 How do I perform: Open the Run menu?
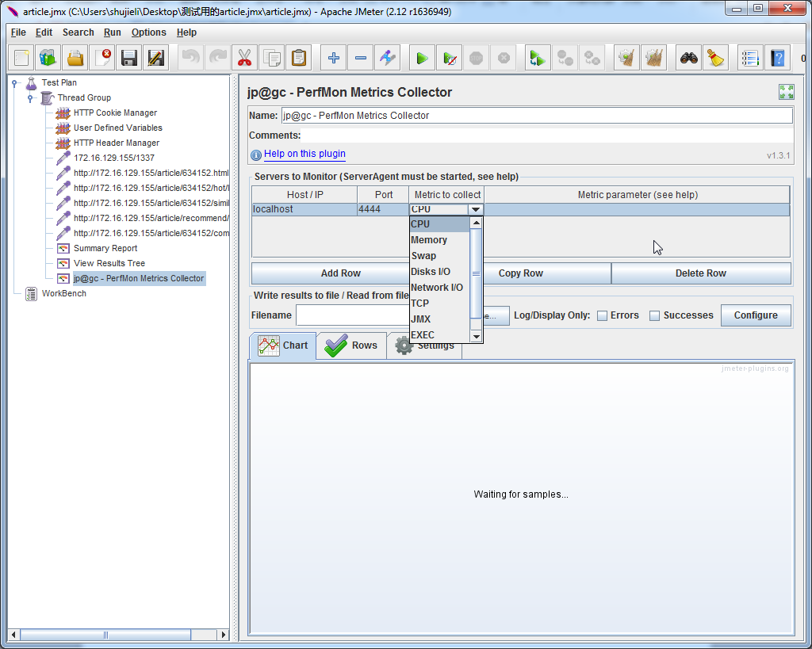[x=113, y=32]
